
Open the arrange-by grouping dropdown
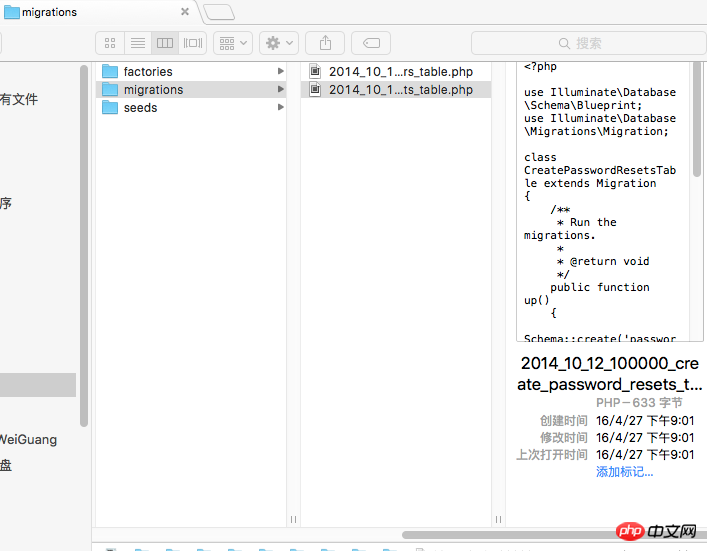[233, 43]
